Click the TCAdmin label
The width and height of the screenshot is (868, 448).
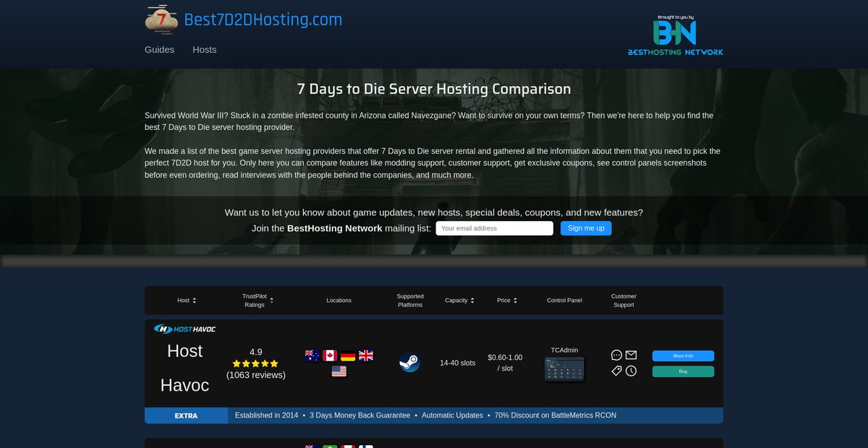pos(564,350)
